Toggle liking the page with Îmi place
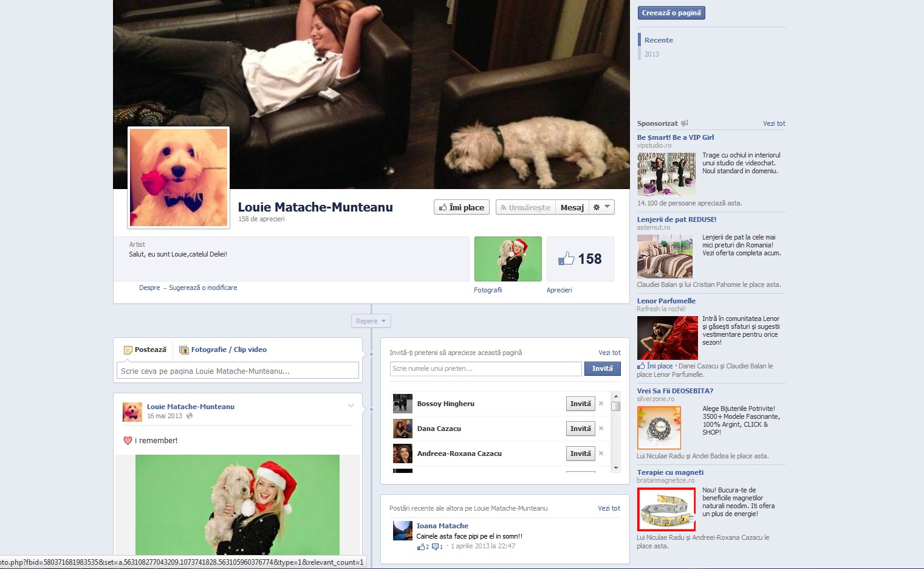Image resolution: width=924 pixels, height=569 pixels. (461, 207)
